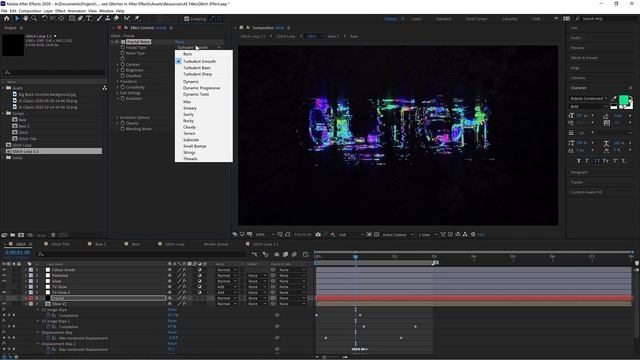640x360 pixels.
Task: Click the snapshot camera icon in viewer
Action: 318,235
